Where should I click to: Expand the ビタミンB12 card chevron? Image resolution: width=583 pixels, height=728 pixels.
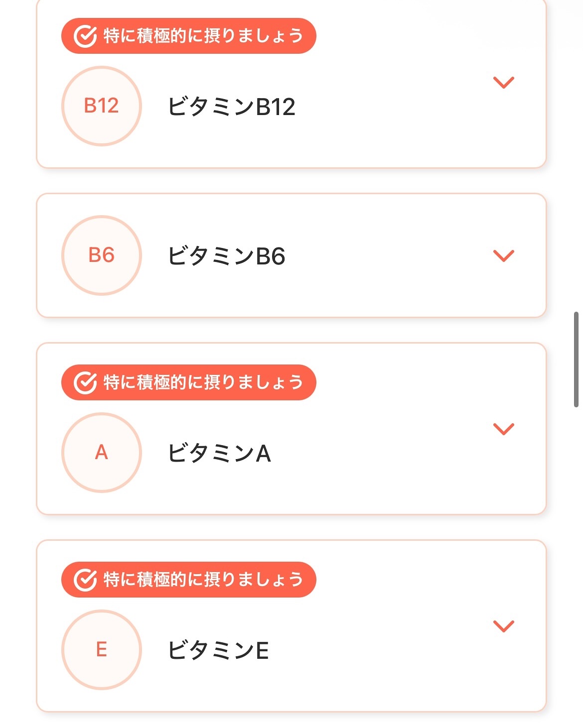(503, 82)
